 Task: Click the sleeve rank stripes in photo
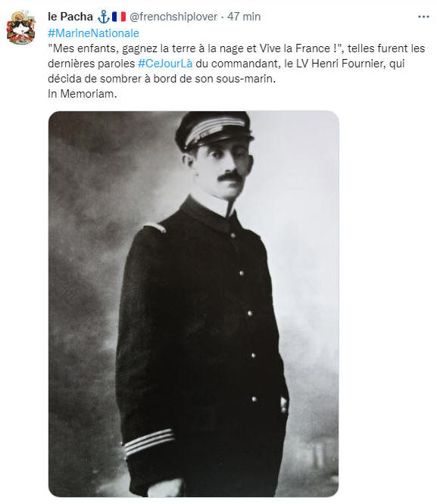(x=149, y=442)
